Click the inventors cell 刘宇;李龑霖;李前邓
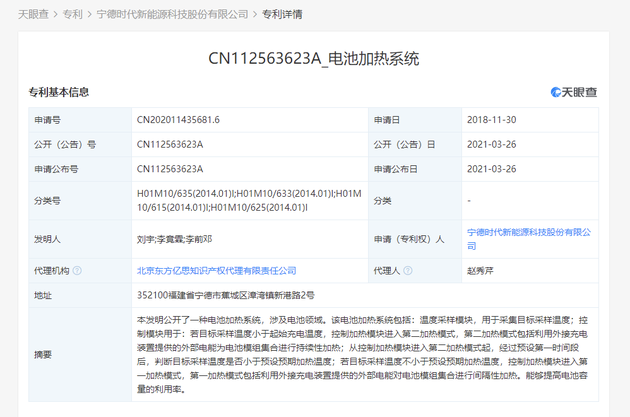The width and height of the screenshot is (630, 417). pyautogui.click(x=173, y=240)
